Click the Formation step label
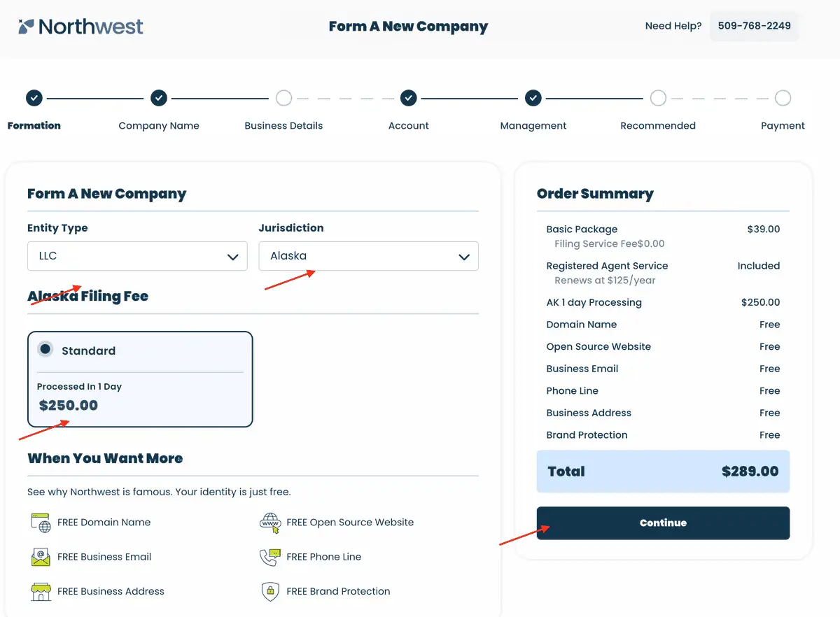The height and width of the screenshot is (617, 840). [34, 126]
